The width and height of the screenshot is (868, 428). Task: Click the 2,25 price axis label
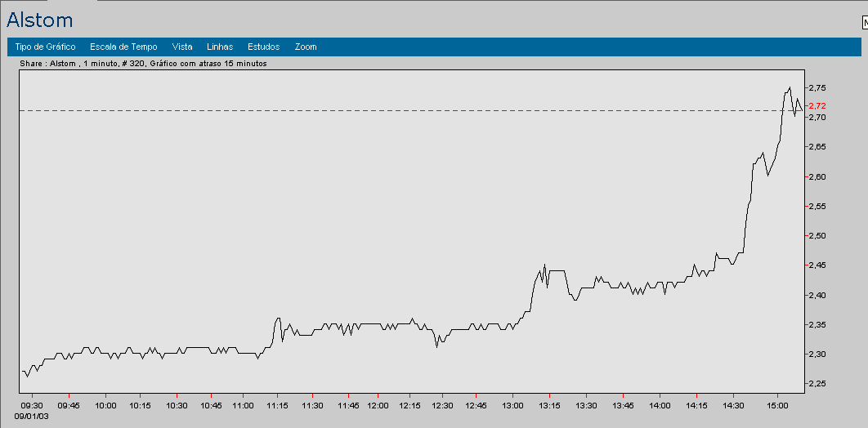817,384
